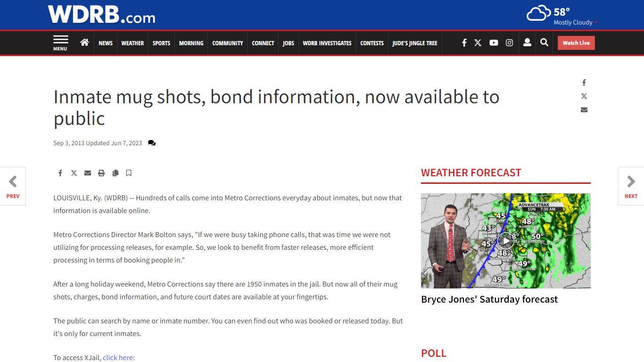
Task: Go to previous article with PREV arrow
Action: (13, 186)
